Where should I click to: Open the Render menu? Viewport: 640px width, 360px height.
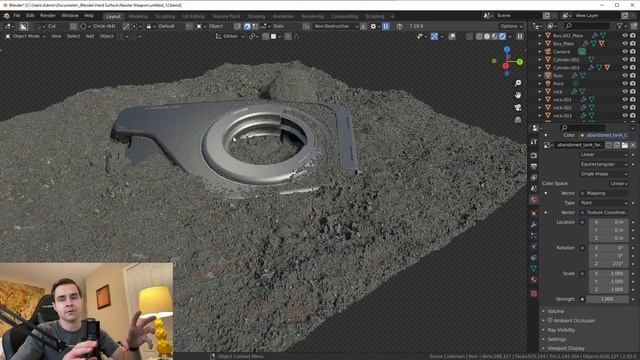coord(48,16)
